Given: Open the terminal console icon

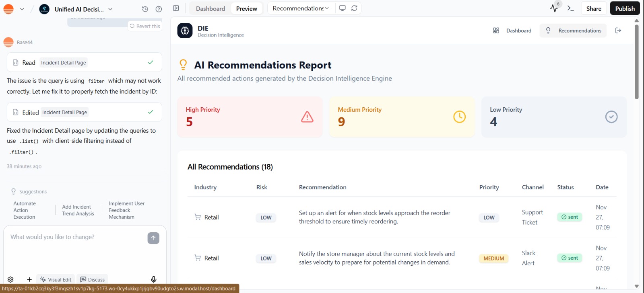Looking at the screenshot, I should (x=570, y=8).
